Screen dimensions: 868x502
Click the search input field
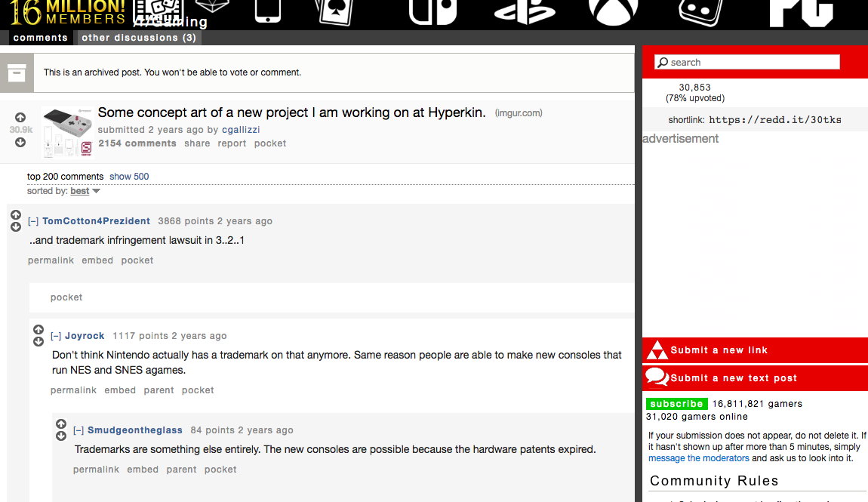[x=746, y=62]
